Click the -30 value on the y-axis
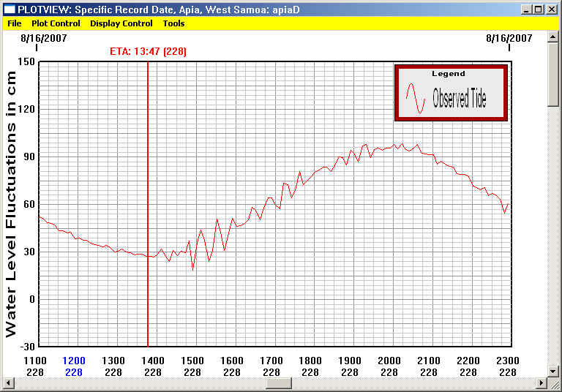 [x=26, y=347]
